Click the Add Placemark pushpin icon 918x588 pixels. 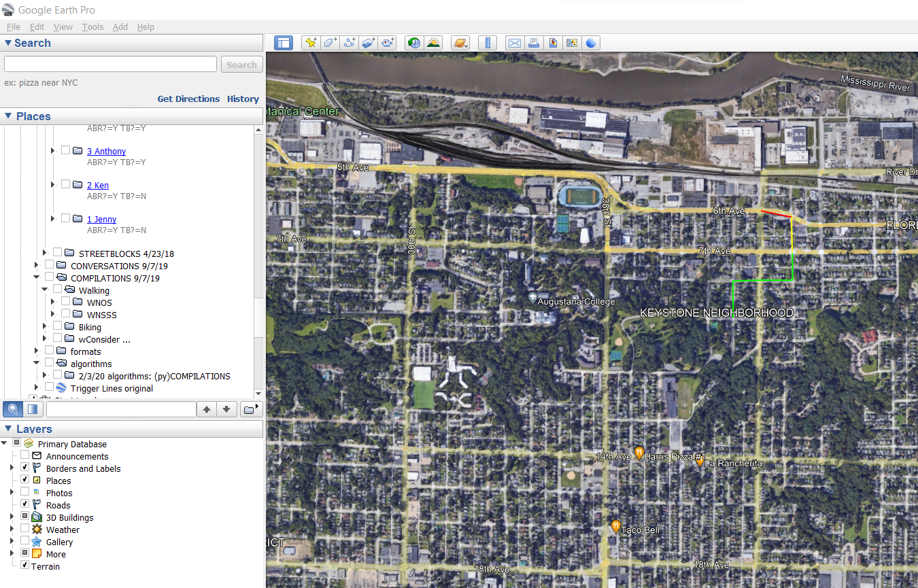pos(311,43)
